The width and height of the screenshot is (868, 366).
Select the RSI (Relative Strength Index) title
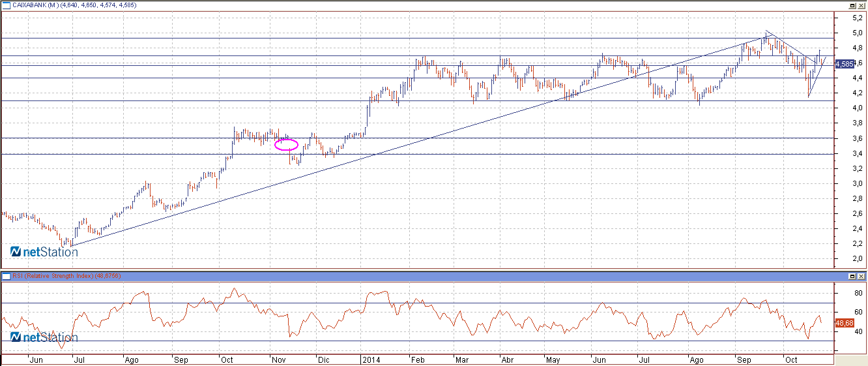(x=53, y=277)
